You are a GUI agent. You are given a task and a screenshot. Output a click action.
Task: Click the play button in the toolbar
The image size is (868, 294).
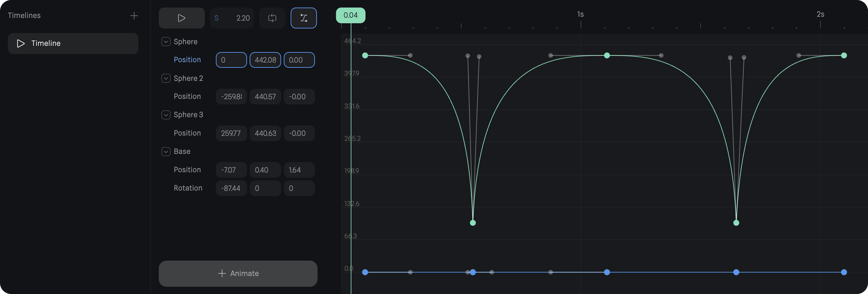181,18
